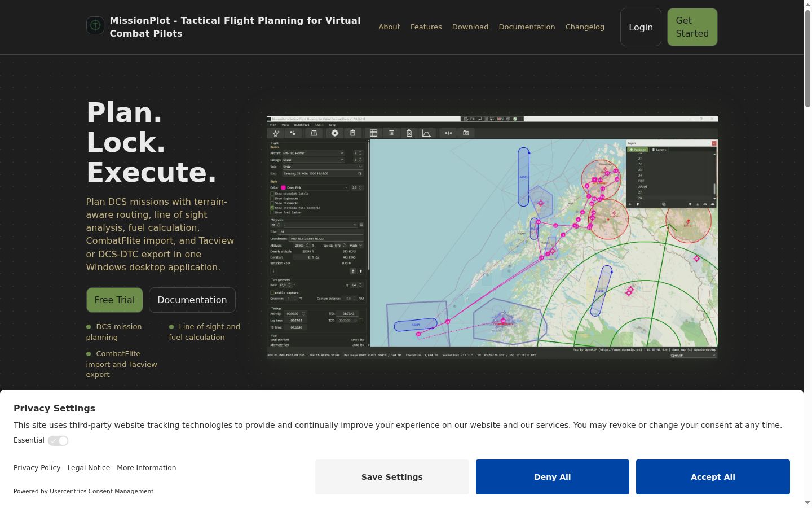This screenshot has height=508, width=812.
Task: Open the Legal Notice link
Action: 89,467
